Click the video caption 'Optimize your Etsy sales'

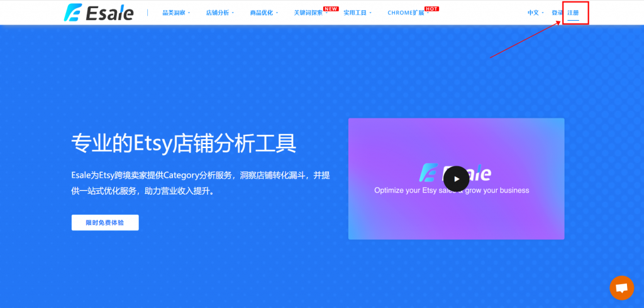pyautogui.click(x=452, y=190)
